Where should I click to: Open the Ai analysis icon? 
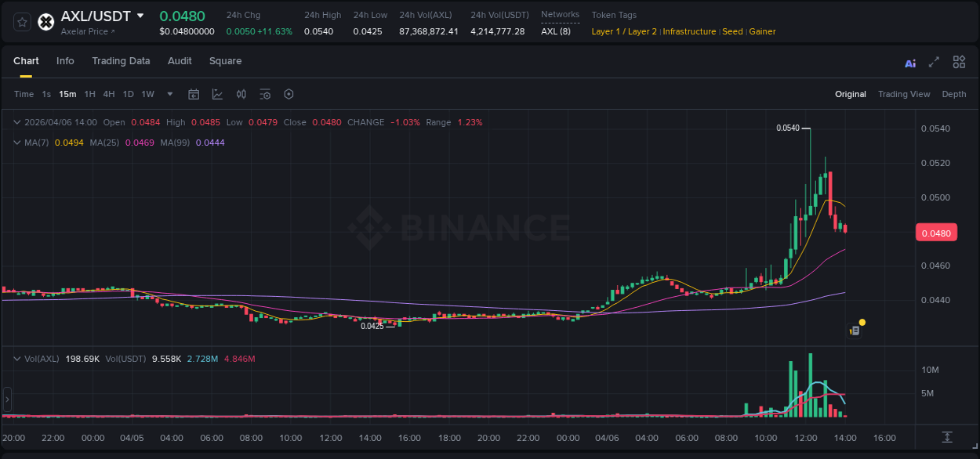pyautogui.click(x=910, y=63)
